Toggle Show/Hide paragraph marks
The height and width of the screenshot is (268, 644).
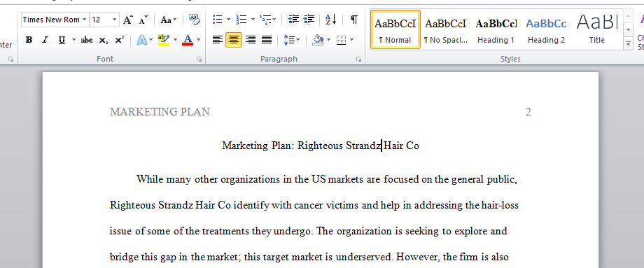tap(353, 20)
